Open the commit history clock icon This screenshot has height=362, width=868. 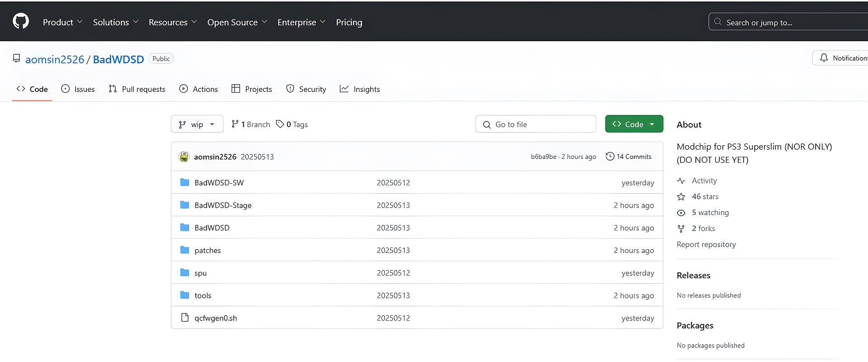pos(610,156)
